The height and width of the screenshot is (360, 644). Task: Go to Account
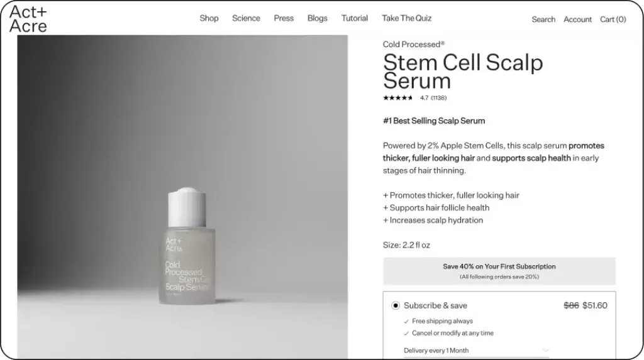click(577, 19)
